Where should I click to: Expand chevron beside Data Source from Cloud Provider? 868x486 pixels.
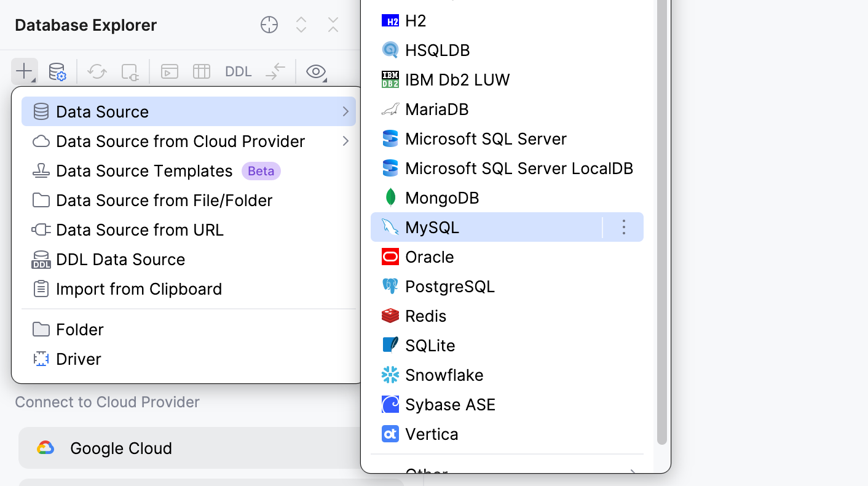point(345,141)
